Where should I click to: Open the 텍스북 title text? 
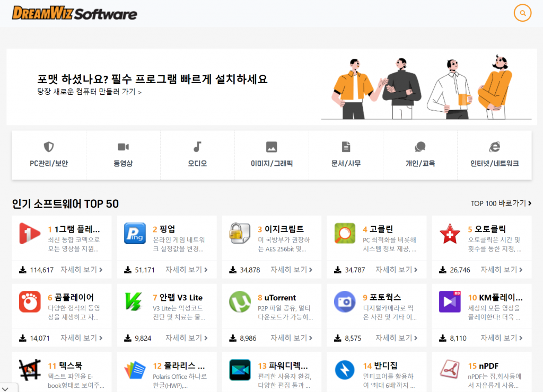pos(71,366)
